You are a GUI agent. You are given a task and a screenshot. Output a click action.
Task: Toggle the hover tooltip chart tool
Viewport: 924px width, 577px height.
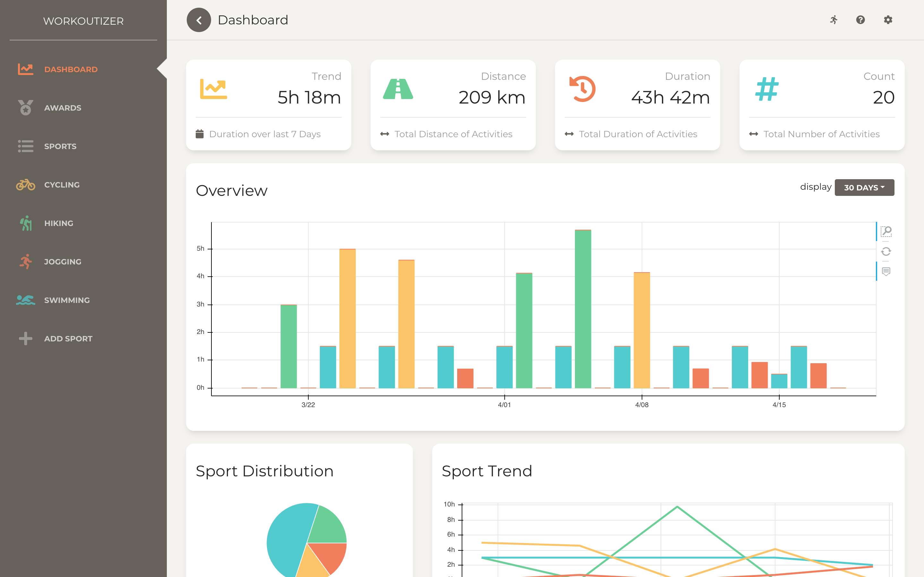[886, 271]
